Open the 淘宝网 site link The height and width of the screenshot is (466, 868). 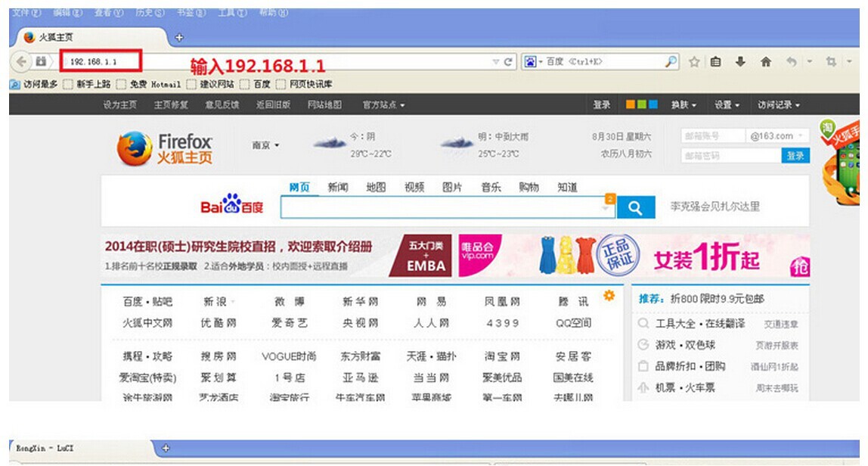[x=502, y=356]
